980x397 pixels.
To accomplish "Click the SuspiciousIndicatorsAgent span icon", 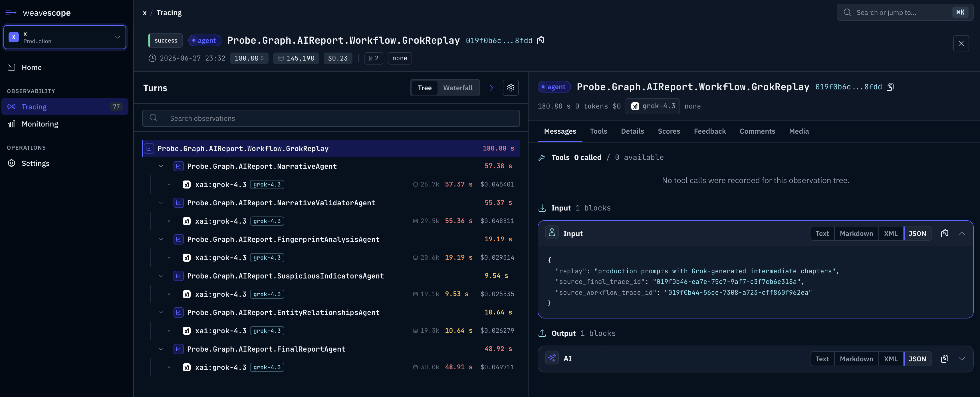I will [178, 276].
